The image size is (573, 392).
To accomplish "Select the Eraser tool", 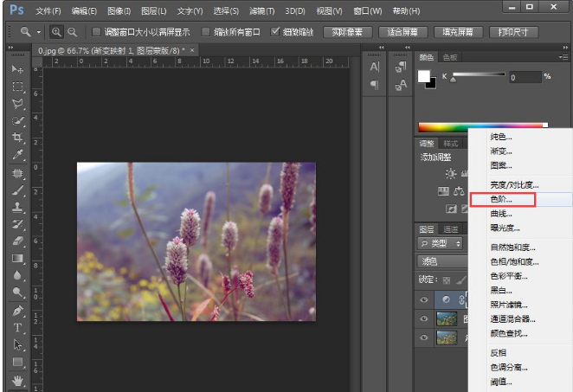I will click(x=17, y=241).
